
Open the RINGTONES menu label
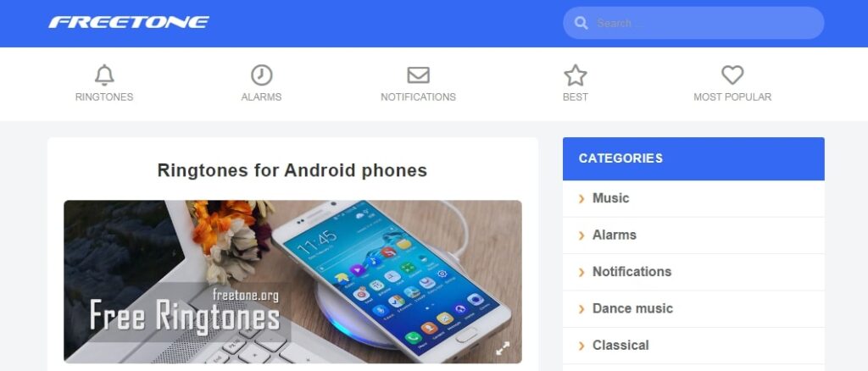(x=104, y=97)
